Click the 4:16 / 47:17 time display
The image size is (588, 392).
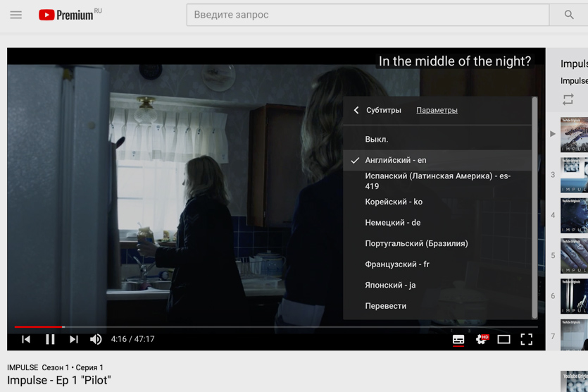pos(133,339)
